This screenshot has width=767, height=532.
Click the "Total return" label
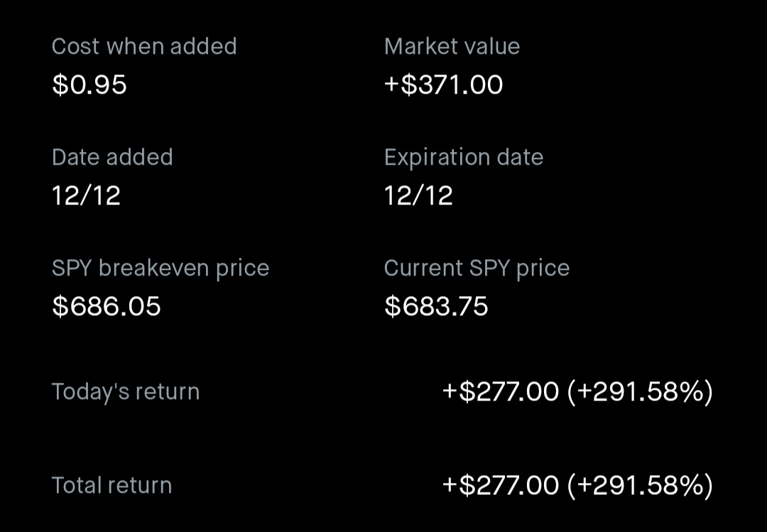tap(112, 485)
